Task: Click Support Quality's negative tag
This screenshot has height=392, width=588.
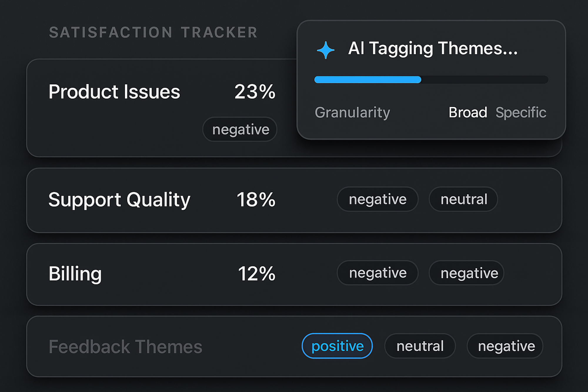Action: (x=377, y=199)
